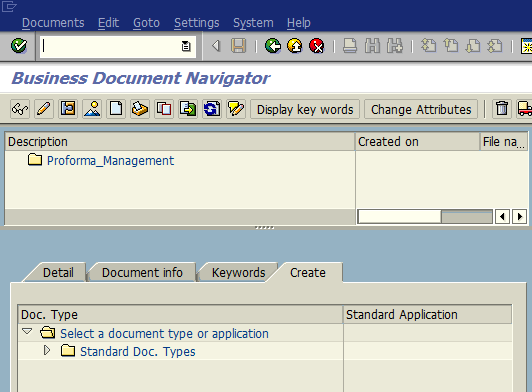
Task: Click the Delete trash can icon
Action: pyautogui.click(x=502, y=109)
